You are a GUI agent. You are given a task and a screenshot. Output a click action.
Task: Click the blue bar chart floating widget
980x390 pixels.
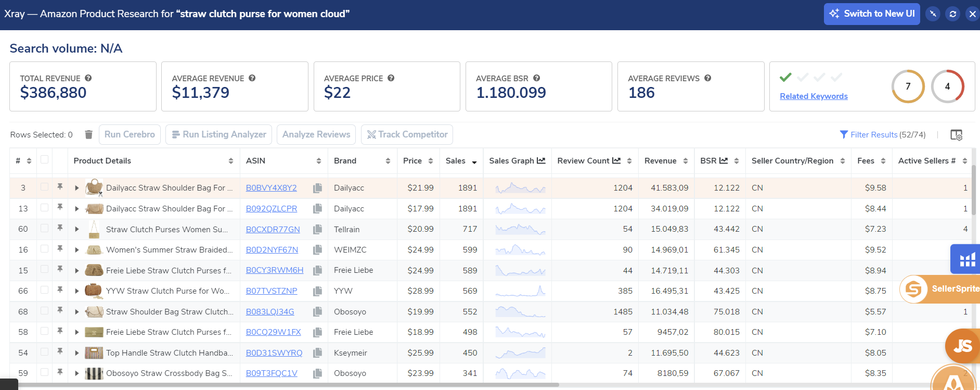[x=966, y=259]
